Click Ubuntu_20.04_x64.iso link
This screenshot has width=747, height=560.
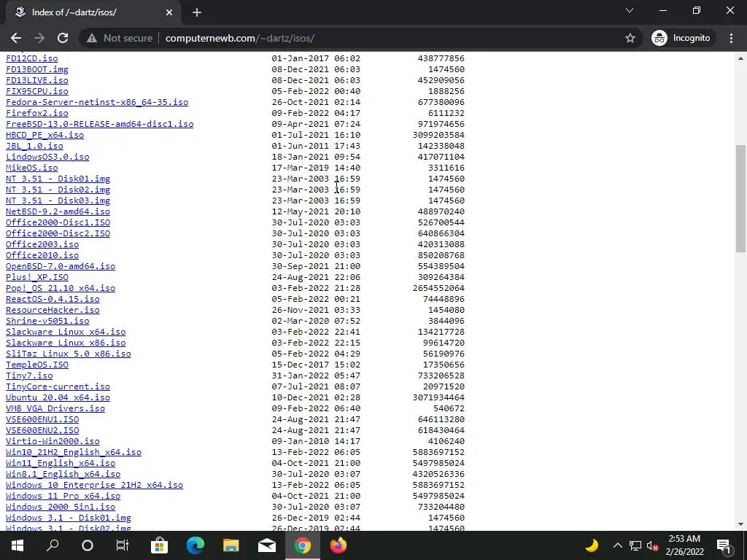click(58, 397)
